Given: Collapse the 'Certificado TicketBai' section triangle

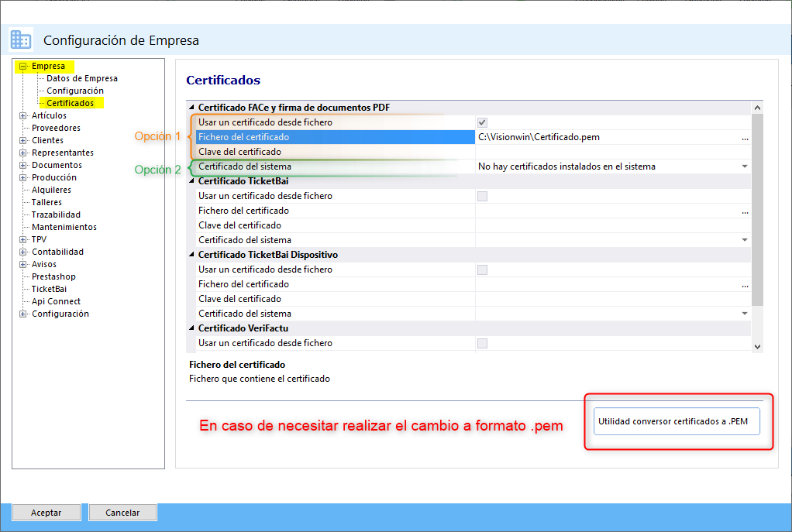Looking at the screenshot, I should tap(192, 180).
